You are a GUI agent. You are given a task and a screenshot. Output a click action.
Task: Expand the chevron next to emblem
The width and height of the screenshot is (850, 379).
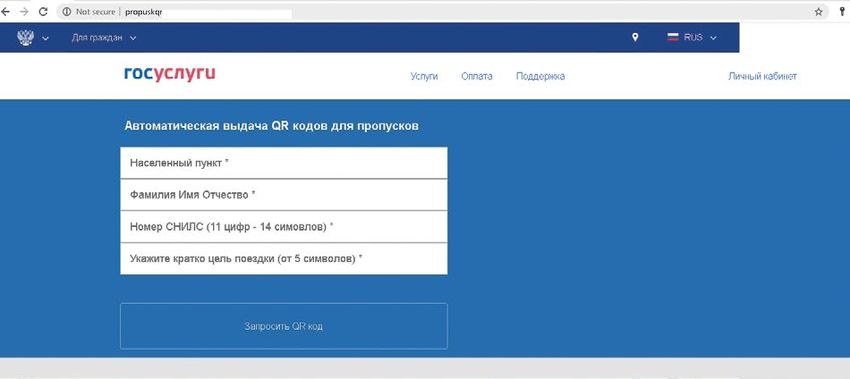pyautogui.click(x=46, y=38)
